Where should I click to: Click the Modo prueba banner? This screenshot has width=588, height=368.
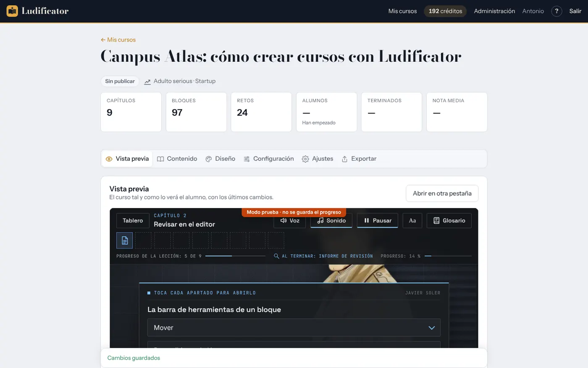pyautogui.click(x=294, y=212)
